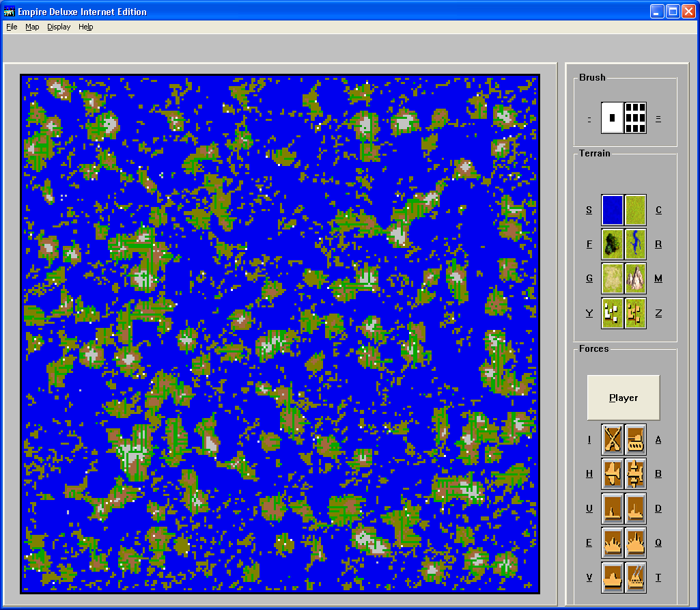Choose the Clear grass terrain tile
This screenshot has width=700, height=610.
[x=636, y=210]
